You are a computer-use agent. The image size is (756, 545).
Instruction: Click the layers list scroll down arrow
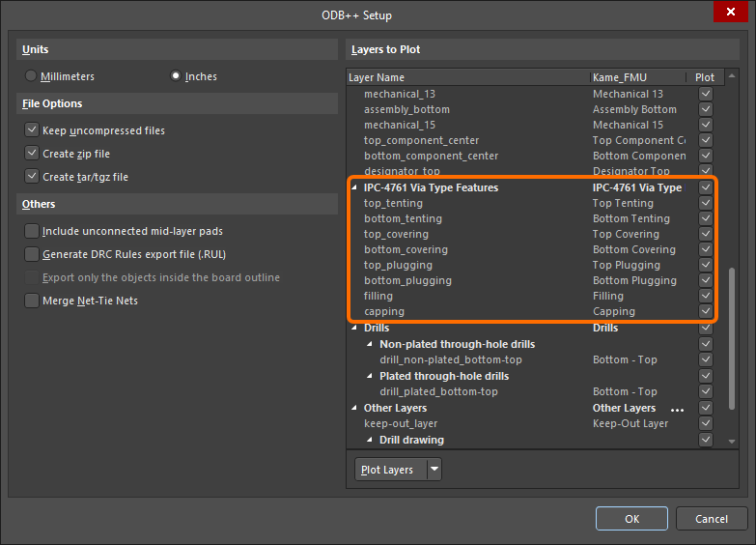pyautogui.click(x=732, y=441)
